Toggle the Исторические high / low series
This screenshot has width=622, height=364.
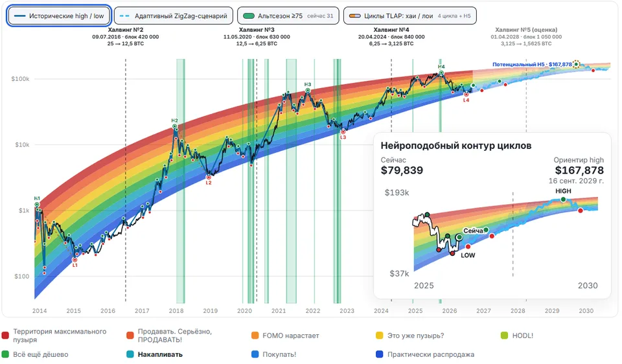click(59, 16)
